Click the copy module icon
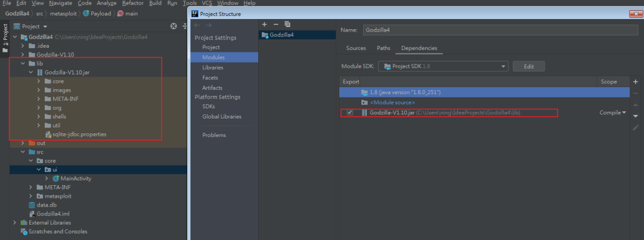644x240 pixels. tap(287, 24)
